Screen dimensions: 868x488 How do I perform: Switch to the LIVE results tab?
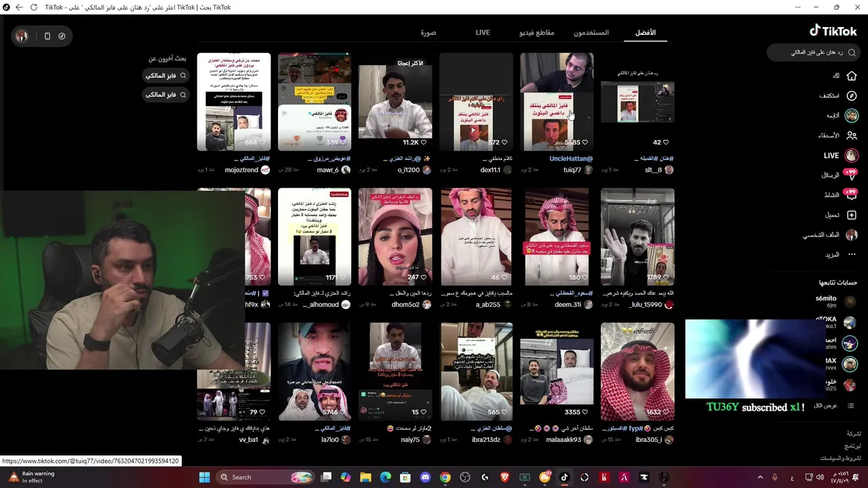(x=483, y=33)
